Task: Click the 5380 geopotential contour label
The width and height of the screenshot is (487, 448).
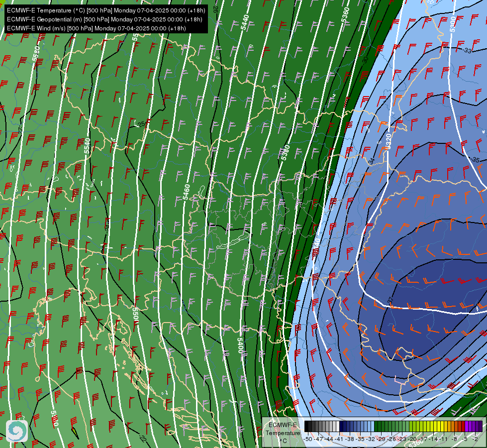Action: tap(286, 152)
